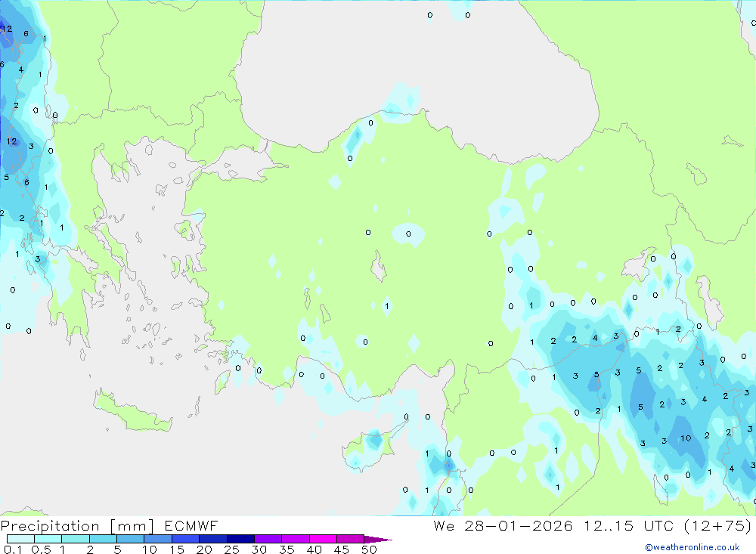The image size is (756, 554).
Task: Click the '(12+75)' forecast step text
Action: (718, 525)
